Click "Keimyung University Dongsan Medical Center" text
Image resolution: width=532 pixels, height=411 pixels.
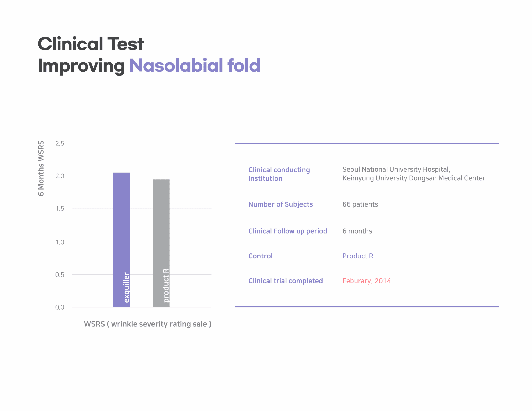414,178
